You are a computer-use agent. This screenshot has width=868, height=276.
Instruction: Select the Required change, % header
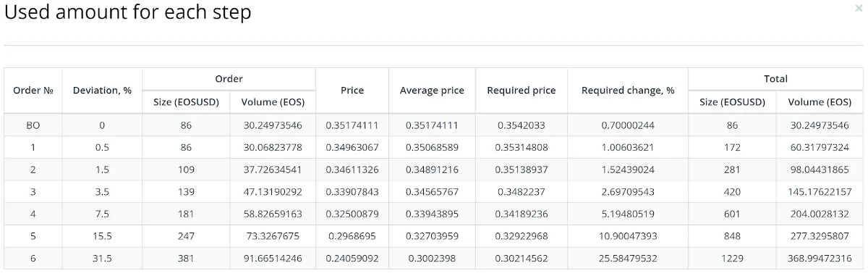pyautogui.click(x=628, y=91)
